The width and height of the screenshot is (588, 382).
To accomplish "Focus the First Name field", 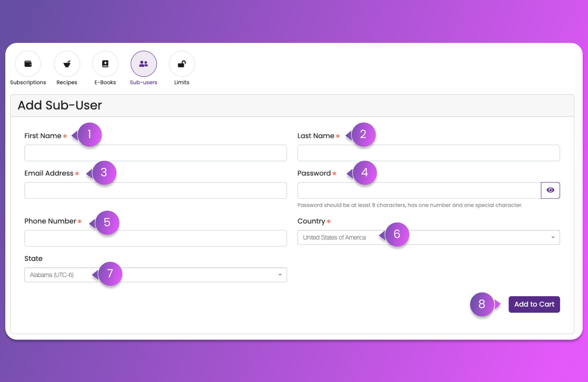I will (156, 153).
